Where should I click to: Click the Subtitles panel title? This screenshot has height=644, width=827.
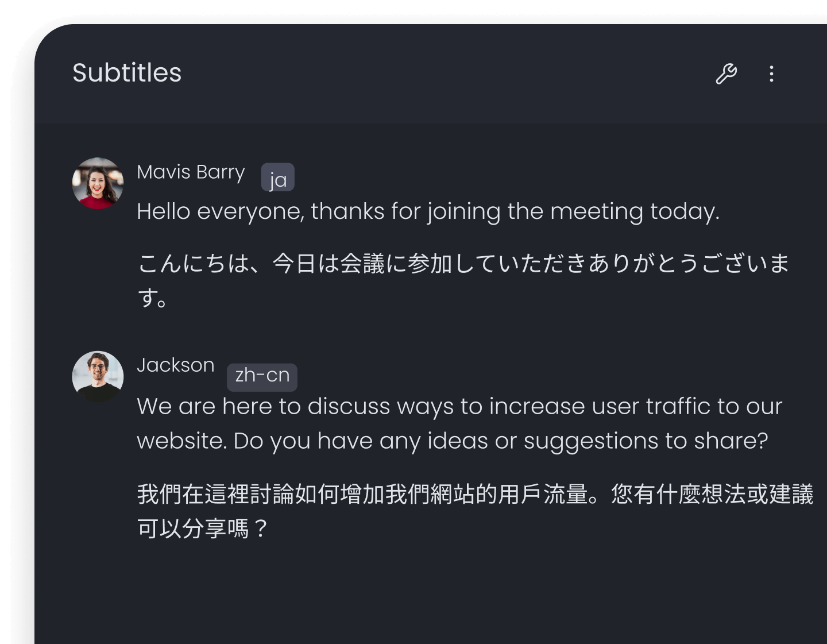click(x=127, y=73)
